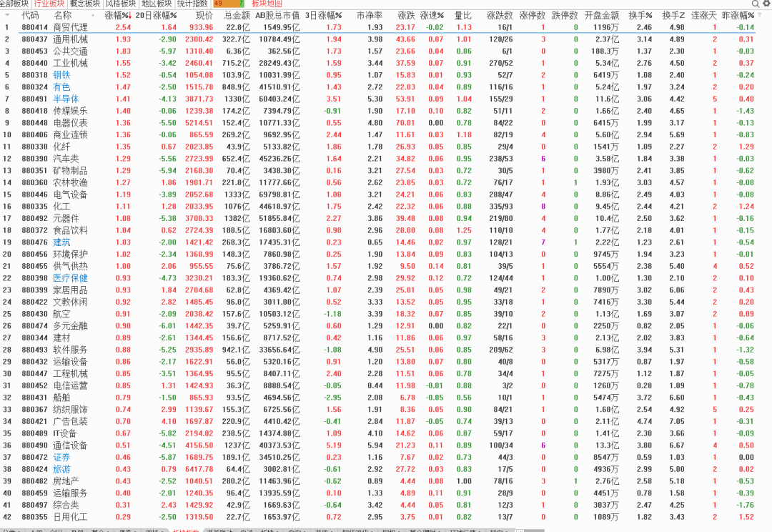Select the 农林牧渔 row name
The width and height of the screenshot is (772, 532).
tap(70, 182)
